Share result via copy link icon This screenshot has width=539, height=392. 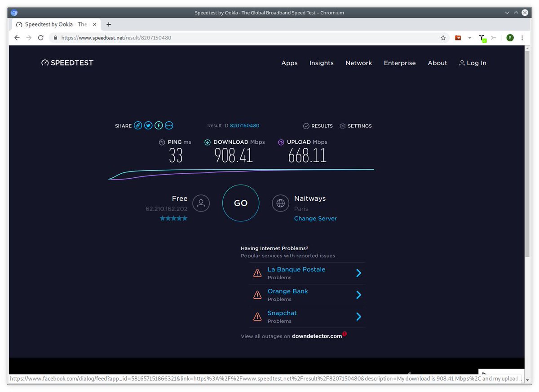click(138, 126)
